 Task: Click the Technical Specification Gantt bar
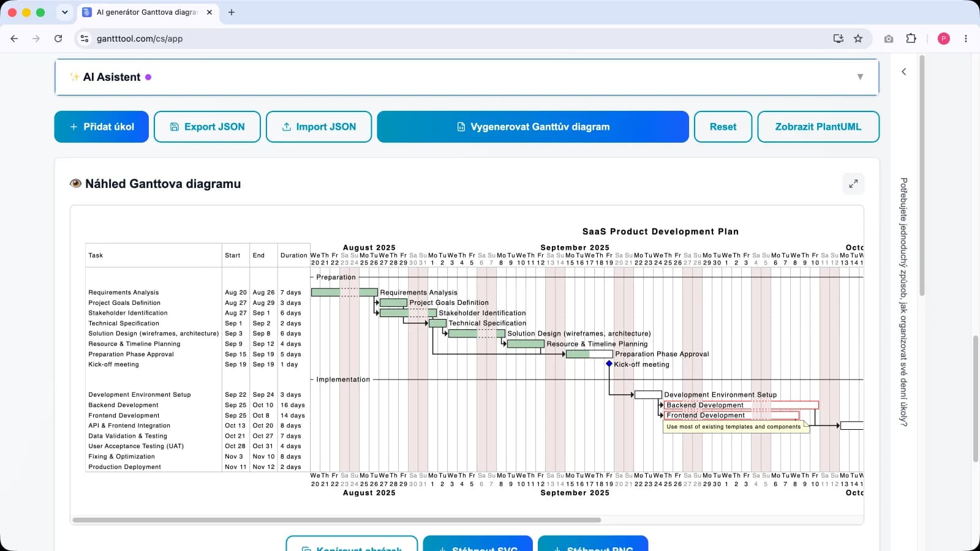click(x=437, y=323)
